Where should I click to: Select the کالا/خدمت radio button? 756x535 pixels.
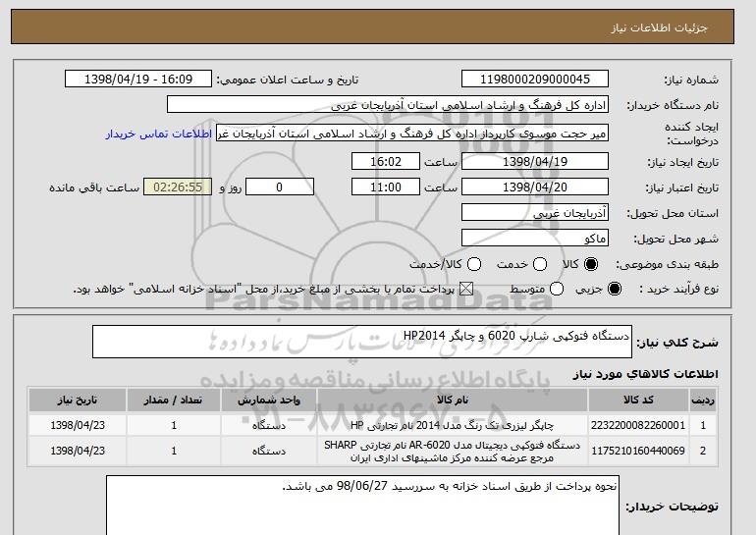point(474,264)
